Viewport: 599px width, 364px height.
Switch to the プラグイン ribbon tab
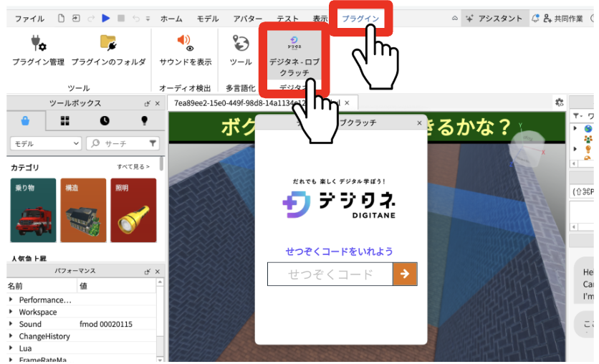pyautogui.click(x=360, y=19)
